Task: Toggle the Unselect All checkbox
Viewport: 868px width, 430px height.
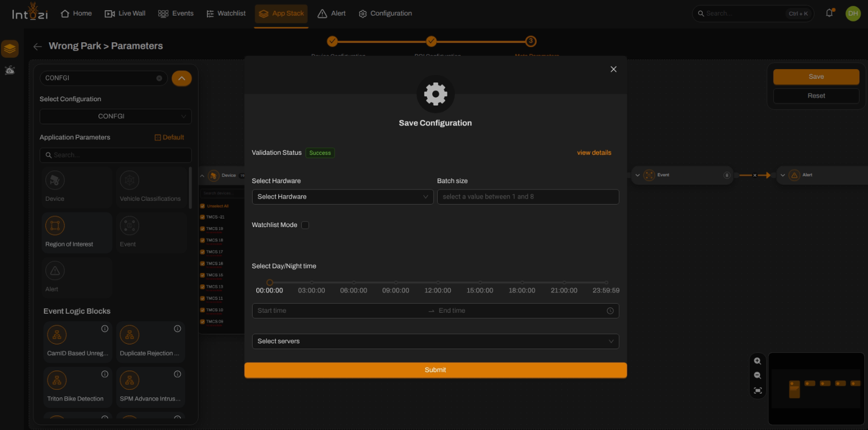Action: click(x=202, y=206)
